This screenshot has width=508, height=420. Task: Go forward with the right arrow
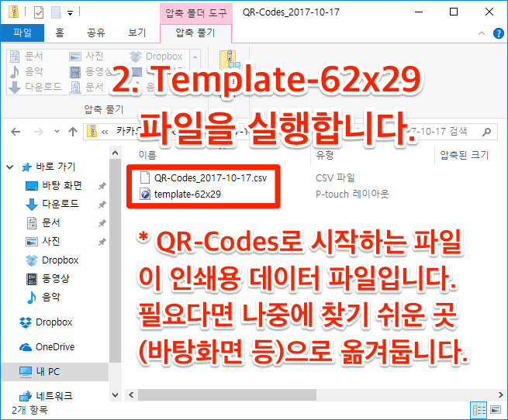(39, 132)
